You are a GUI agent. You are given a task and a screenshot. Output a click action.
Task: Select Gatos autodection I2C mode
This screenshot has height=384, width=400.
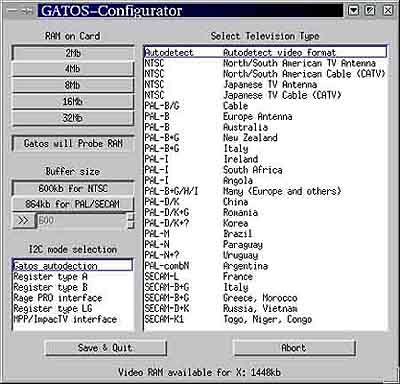tap(72, 266)
